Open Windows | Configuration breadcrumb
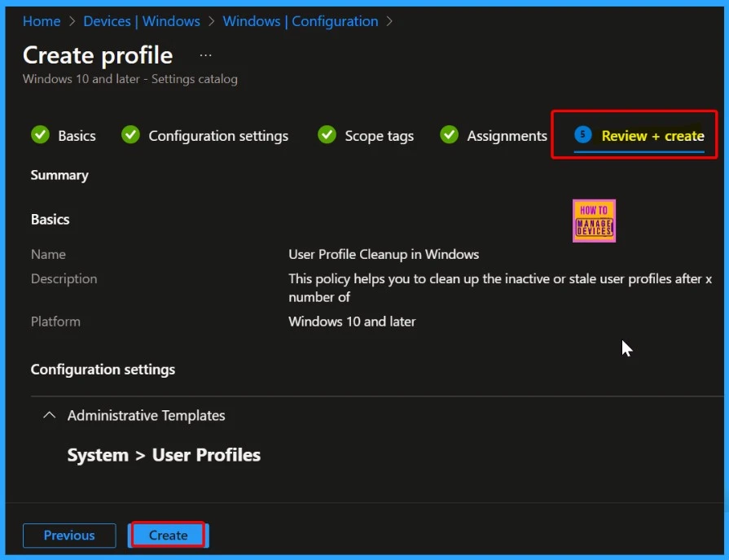 tap(300, 21)
